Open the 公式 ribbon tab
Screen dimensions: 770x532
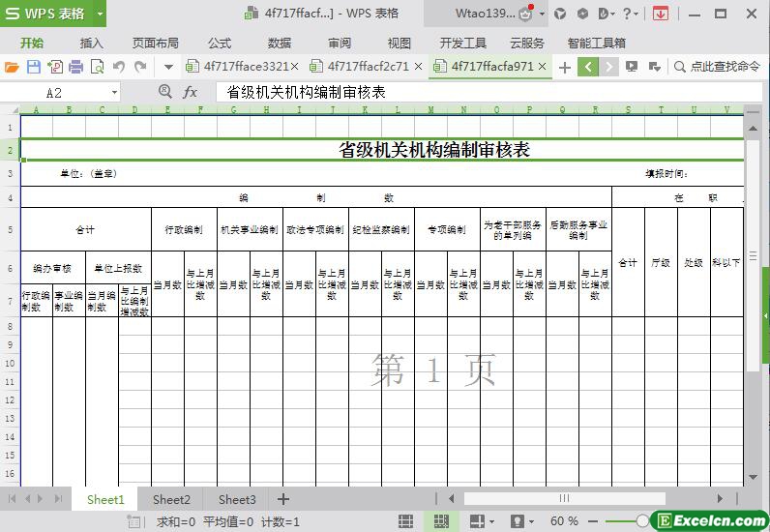220,44
